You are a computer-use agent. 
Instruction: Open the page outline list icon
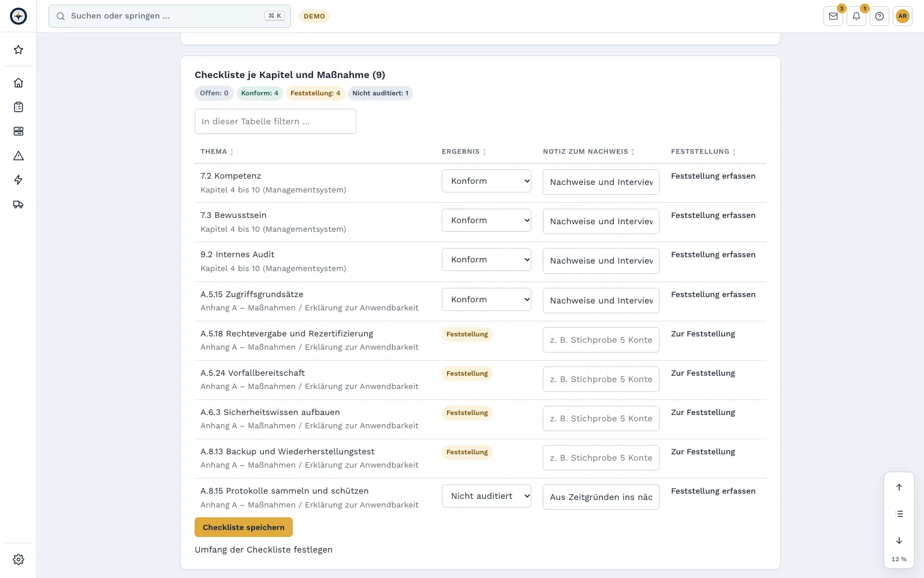point(899,514)
